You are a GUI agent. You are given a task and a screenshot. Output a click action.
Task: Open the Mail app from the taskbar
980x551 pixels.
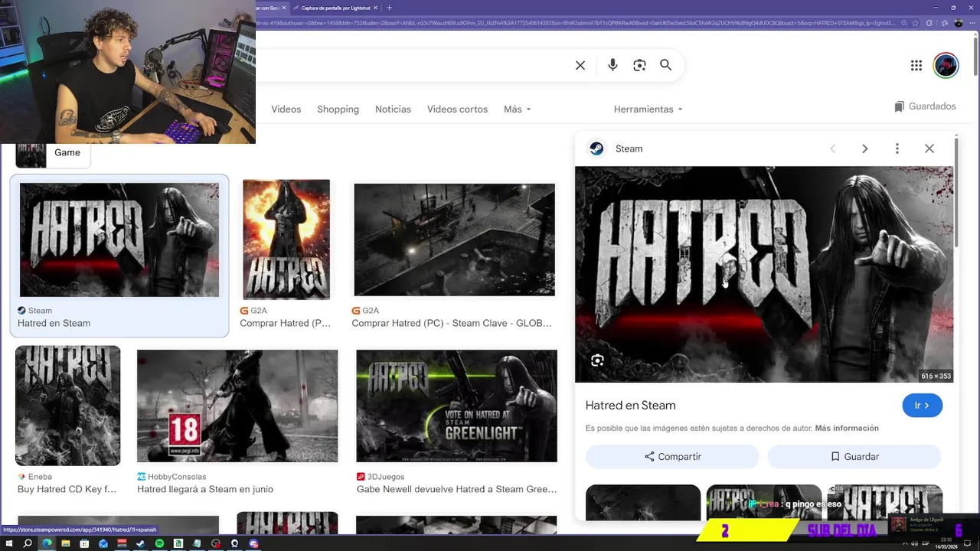pos(103,544)
